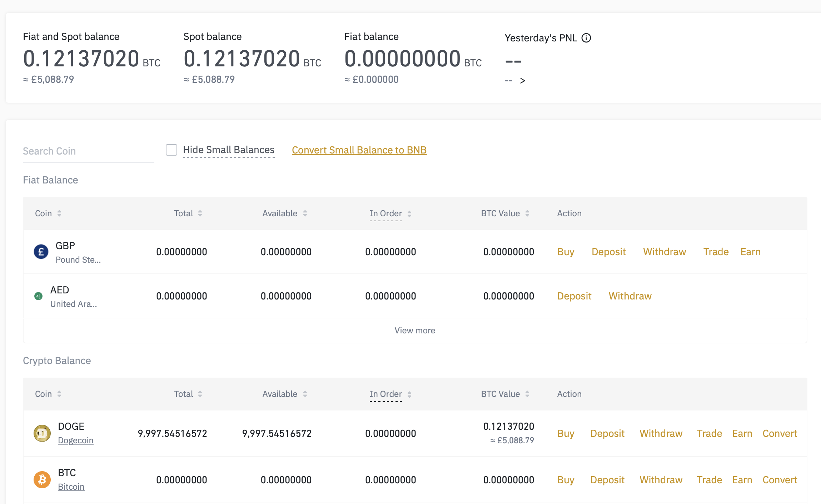This screenshot has width=821, height=504.
Task: Focus the Search Coin input field
Action: point(88,151)
